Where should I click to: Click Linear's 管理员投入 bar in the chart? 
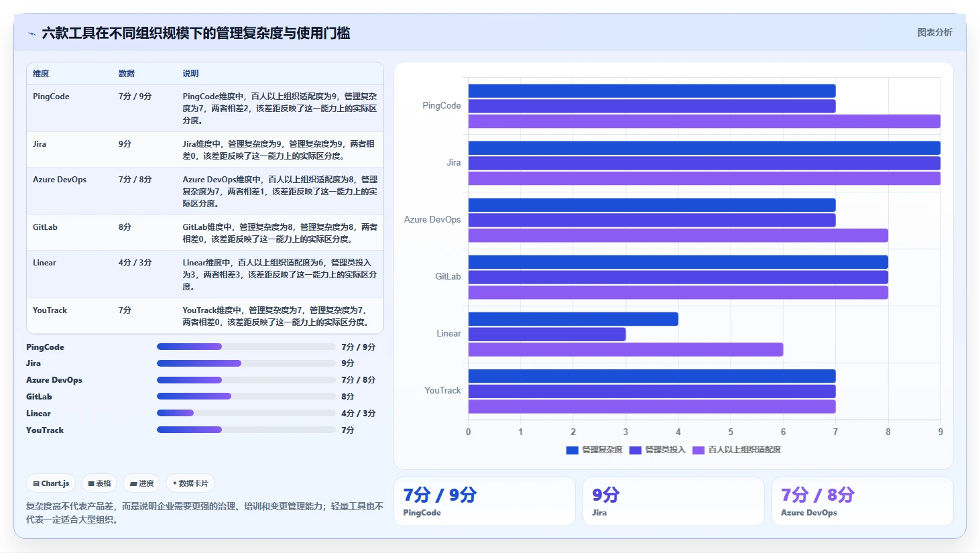(x=547, y=334)
